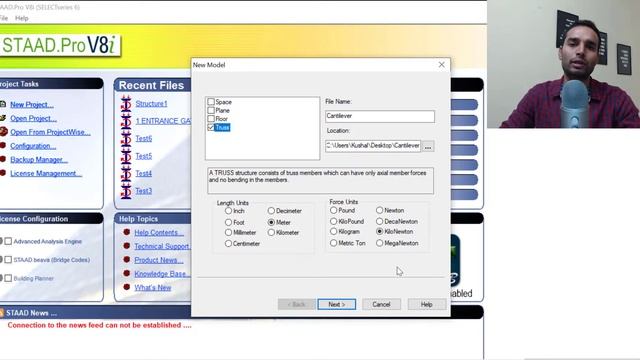Open the Configuration link
The image size is (640, 360).
click(x=33, y=146)
